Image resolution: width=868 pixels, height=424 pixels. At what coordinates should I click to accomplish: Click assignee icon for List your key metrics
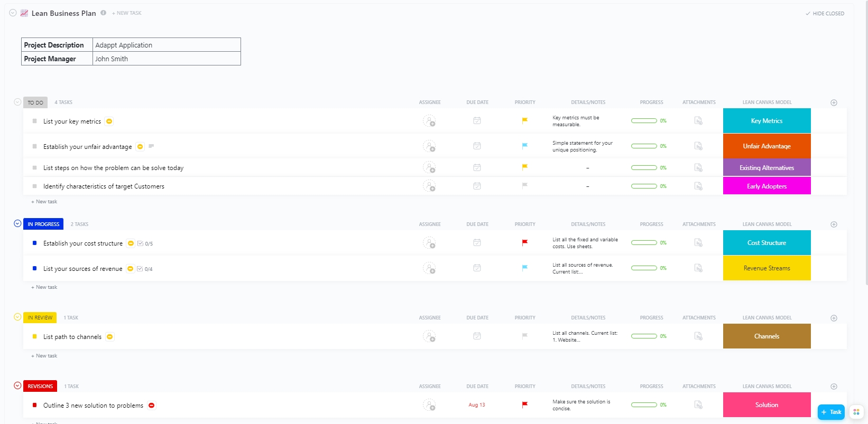pos(429,121)
